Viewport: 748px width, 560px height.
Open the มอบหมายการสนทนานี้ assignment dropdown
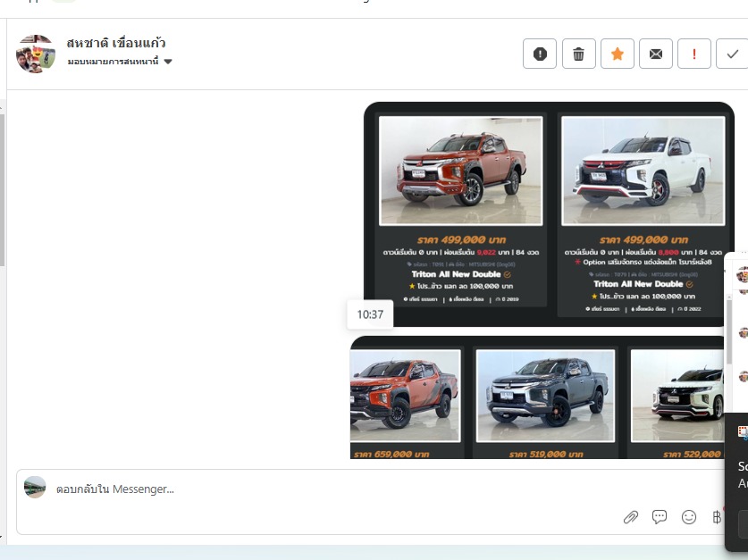pos(119,62)
